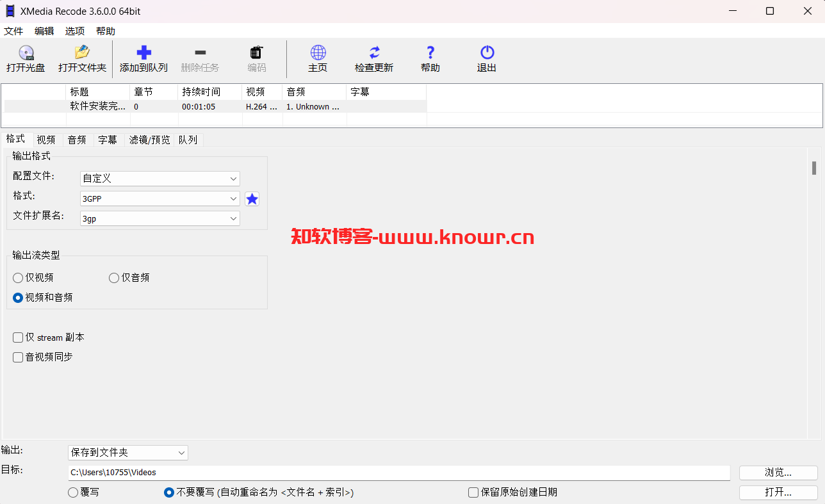Toggle the 保留原始创建日期 checkbox
This screenshot has width=825, height=504.
point(473,492)
